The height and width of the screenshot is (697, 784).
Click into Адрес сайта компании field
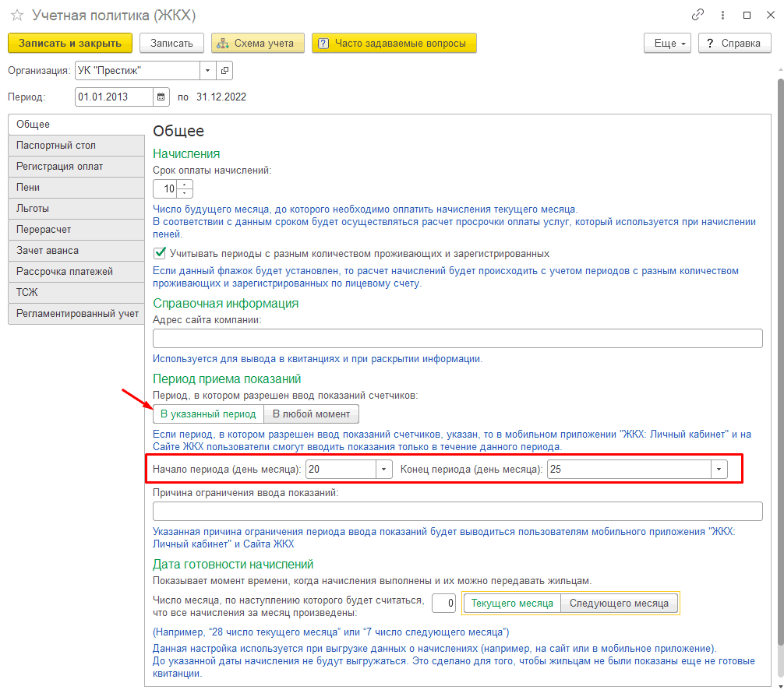(457, 338)
